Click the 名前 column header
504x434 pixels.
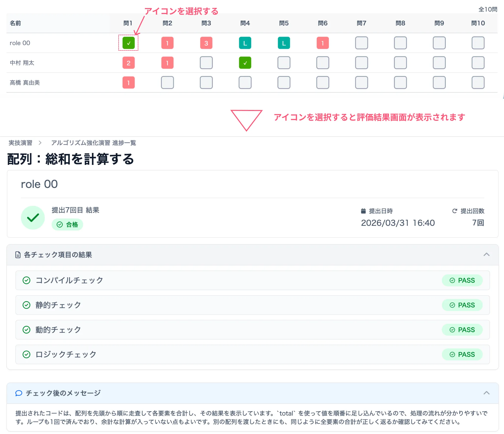click(x=15, y=23)
